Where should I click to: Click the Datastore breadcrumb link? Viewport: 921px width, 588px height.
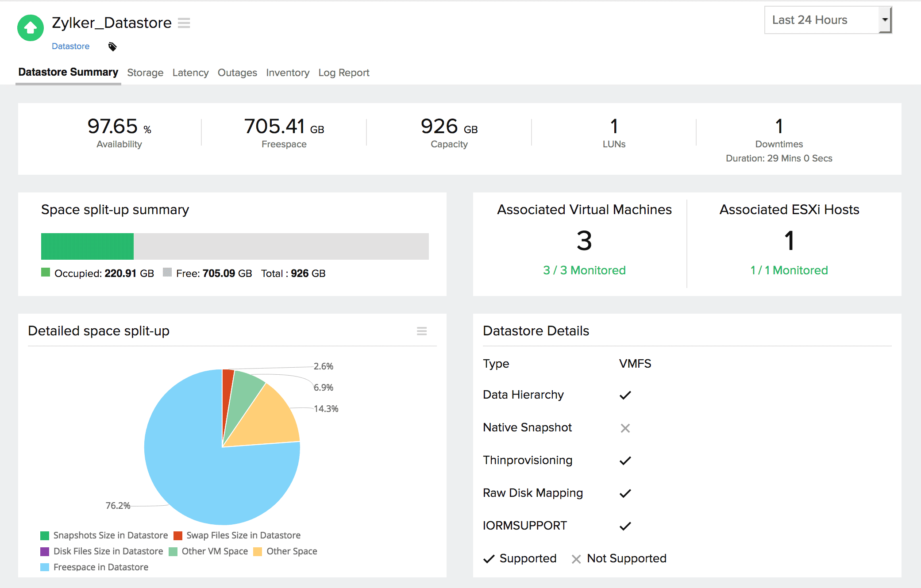pos(70,46)
